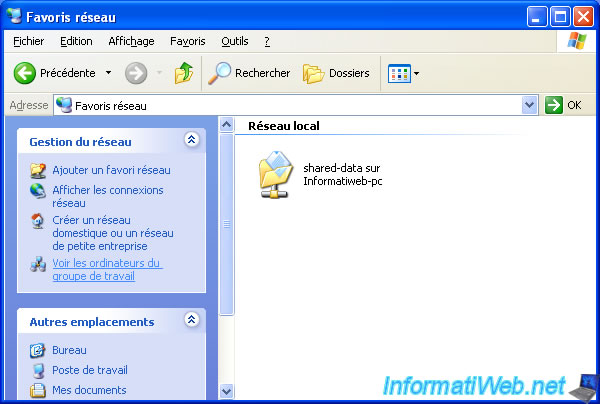The height and width of the screenshot is (404, 600).
Task: Maximize the Favoris réseau window
Action: click(560, 17)
